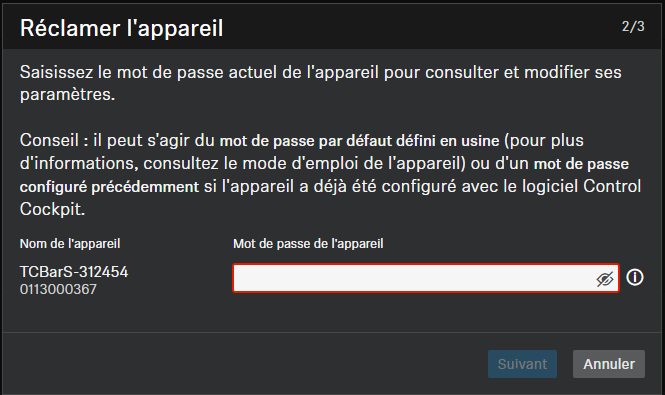Click the 'Saisissez le mot de passe actuel' sentence

tap(148, 72)
